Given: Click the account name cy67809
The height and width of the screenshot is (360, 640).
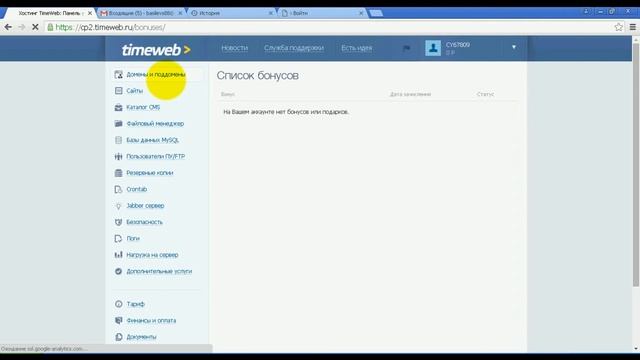Looking at the screenshot, I should pyautogui.click(x=458, y=45).
